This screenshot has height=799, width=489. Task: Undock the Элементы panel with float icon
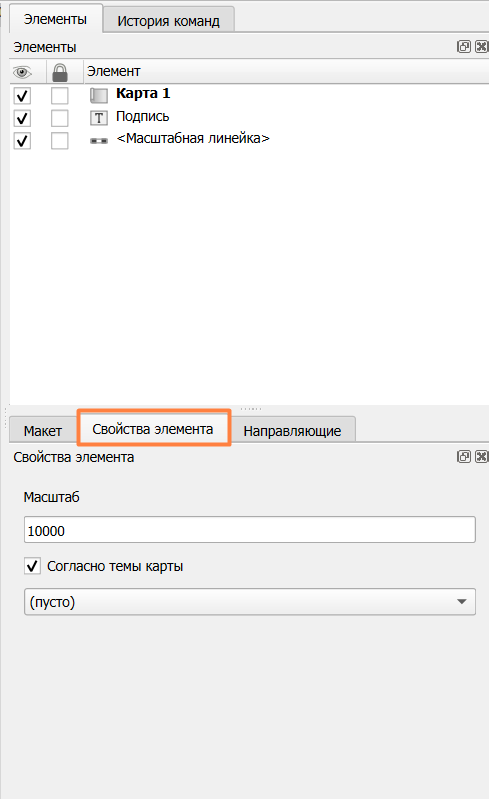coord(464,47)
